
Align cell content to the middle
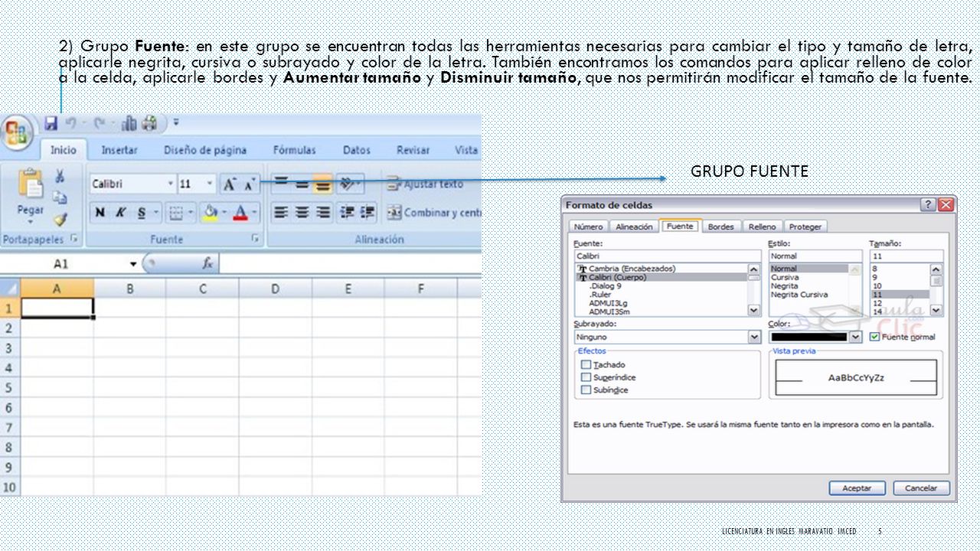(x=302, y=184)
